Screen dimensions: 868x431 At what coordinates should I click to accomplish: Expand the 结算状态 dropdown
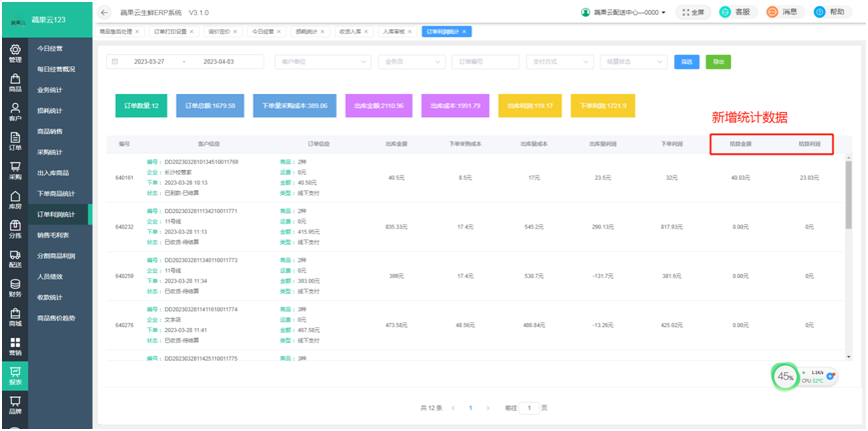[633, 61]
